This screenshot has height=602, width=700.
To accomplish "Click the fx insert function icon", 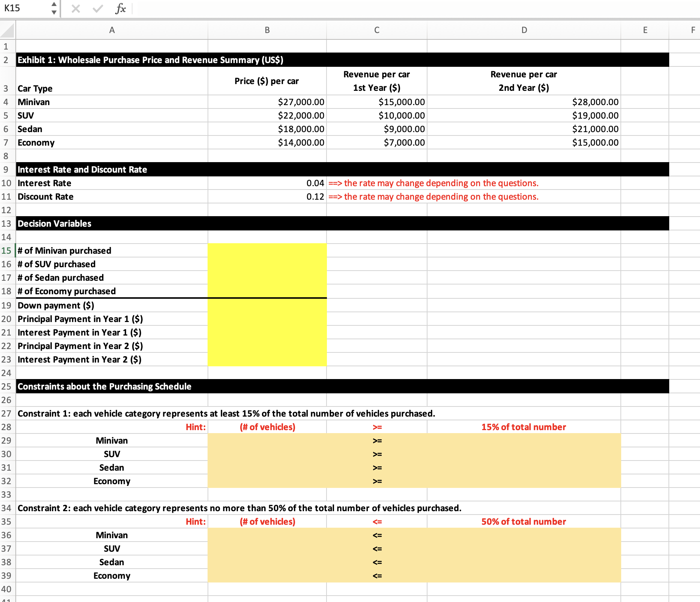I will pos(120,9).
